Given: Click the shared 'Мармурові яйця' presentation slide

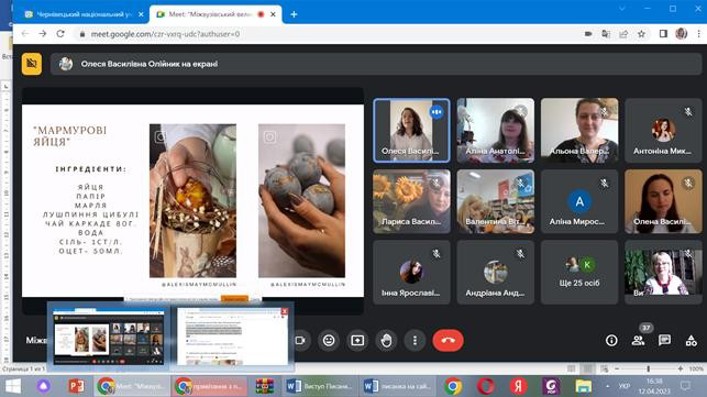Looking at the screenshot, I should (193, 201).
